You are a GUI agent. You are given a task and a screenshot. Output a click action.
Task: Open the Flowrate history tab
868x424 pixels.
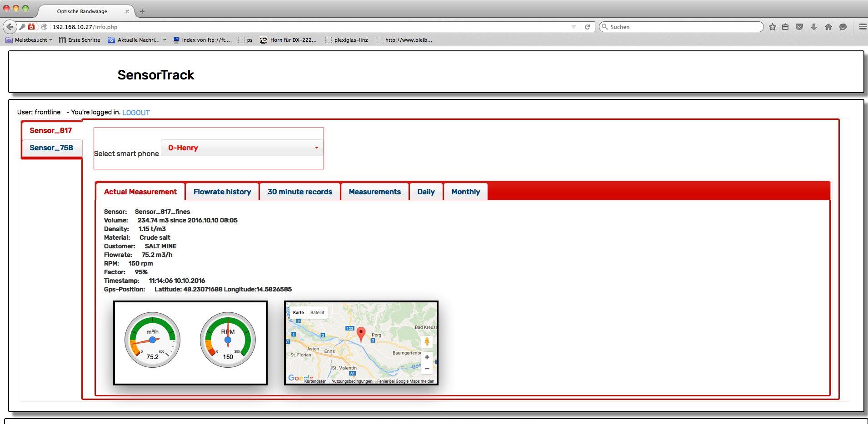pos(222,192)
